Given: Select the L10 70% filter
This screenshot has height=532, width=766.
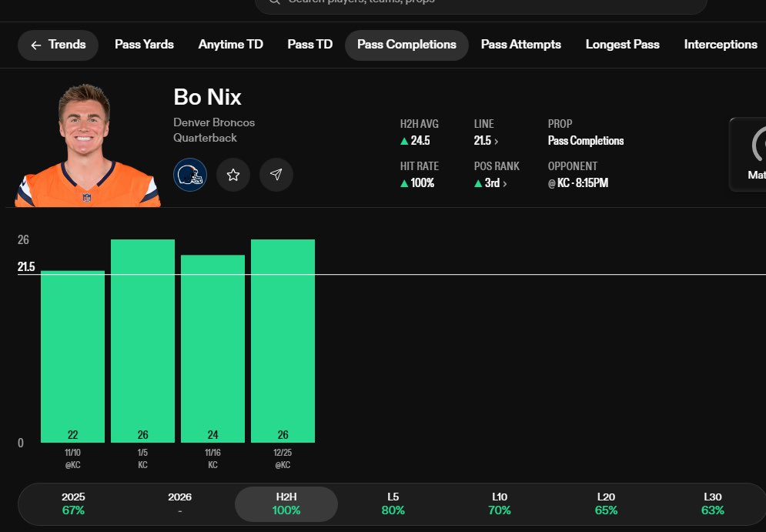Looking at the screenshot, I should coord(500,504).
